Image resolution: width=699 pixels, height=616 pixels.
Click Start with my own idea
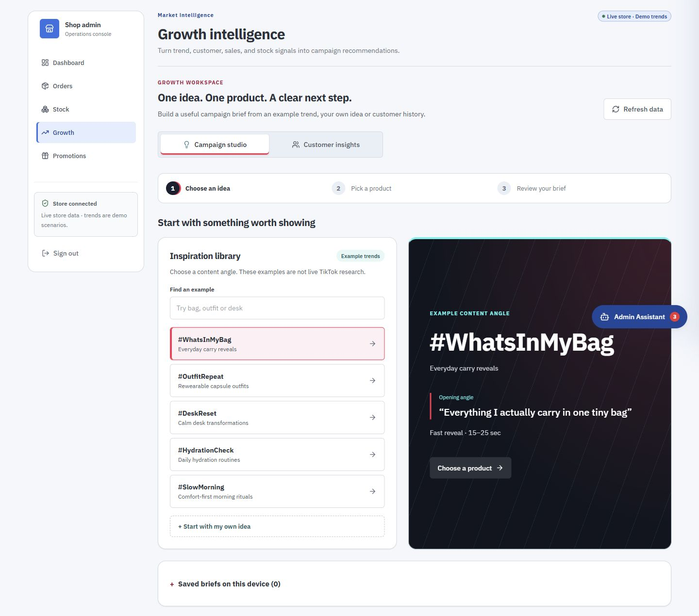pos(277,526)
